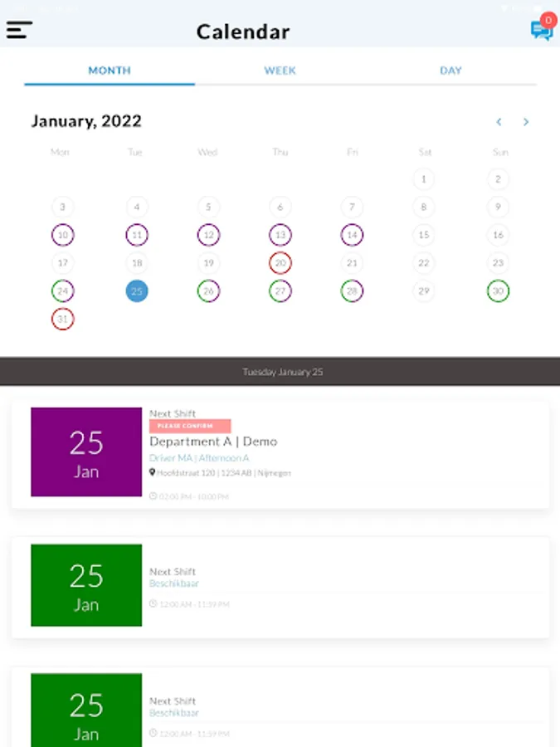Switch to the WEEK tab
This screenshot has width=560, height=747.
pyautogui.click(x=280, y=71)
